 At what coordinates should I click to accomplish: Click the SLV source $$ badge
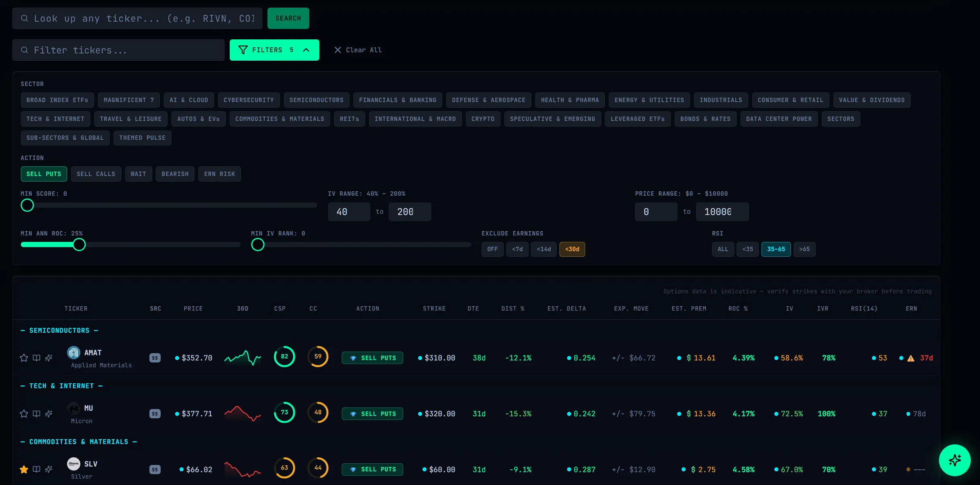[x=155, y=469]
